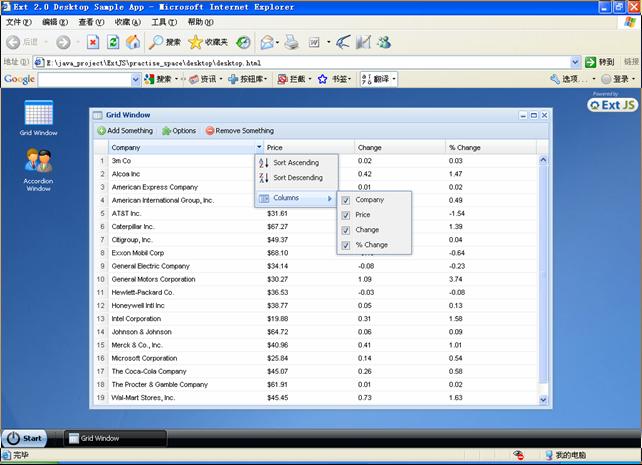Click the Company header dropdown arrow
This screenshot has height=465, width=642.
point(259,148)
